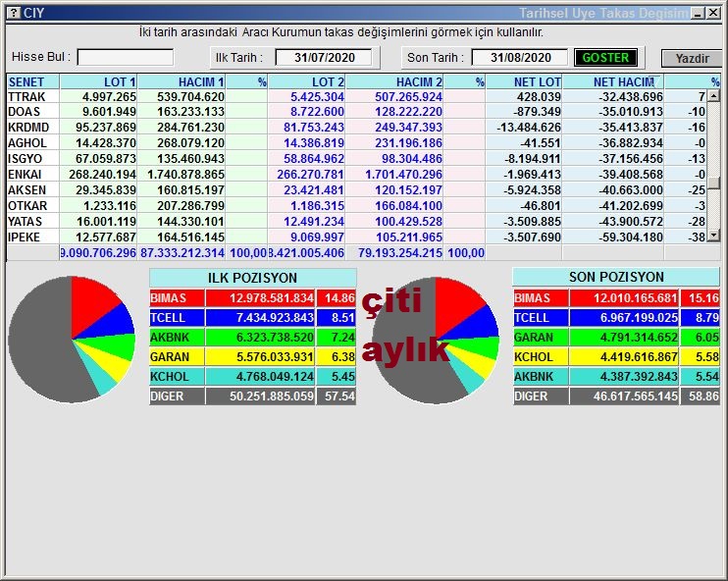
Task: Select the DOAS row
Action: click(356, 112)
